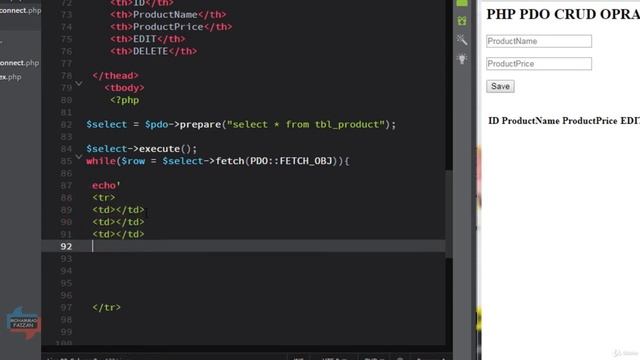The width and height of the screenshot is (640, 360).
Task: Click the </thead> closing tag
Action: tap(116, 76)
